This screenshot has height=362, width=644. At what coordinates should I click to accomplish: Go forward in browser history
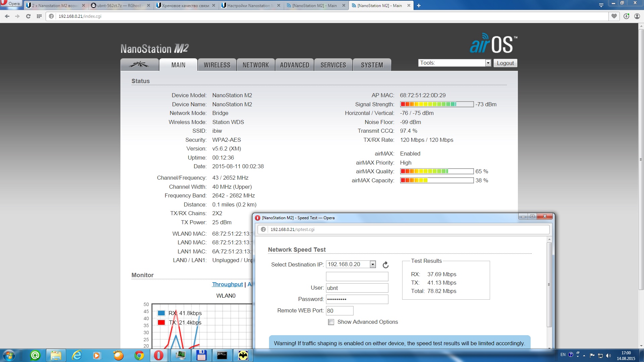point(17,16)
